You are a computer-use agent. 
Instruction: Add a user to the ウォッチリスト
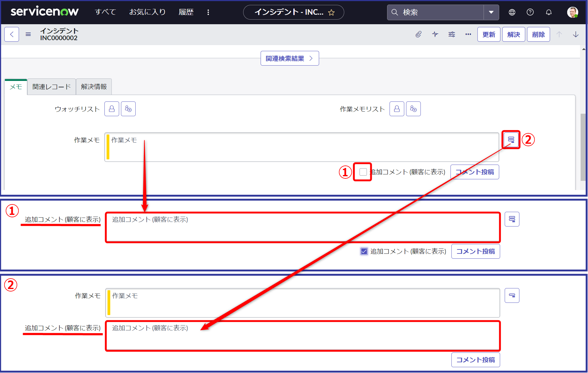tap(128, 109)
